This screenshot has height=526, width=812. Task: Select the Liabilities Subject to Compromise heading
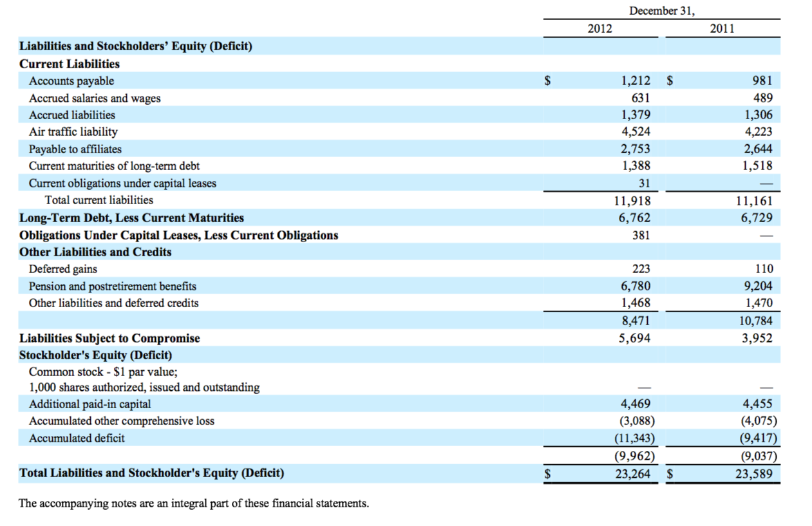pos(109,337)
